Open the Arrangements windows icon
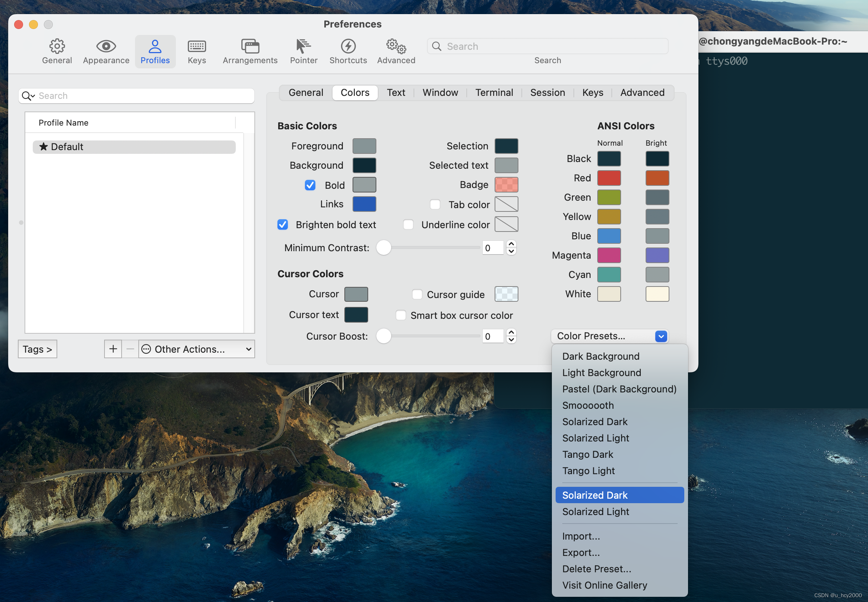 point(250,46)
